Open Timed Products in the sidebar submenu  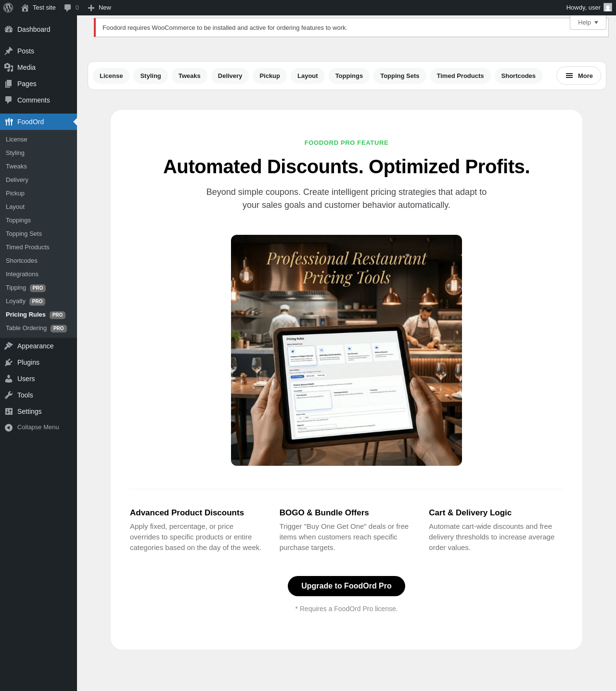click(x=38, y=247)
